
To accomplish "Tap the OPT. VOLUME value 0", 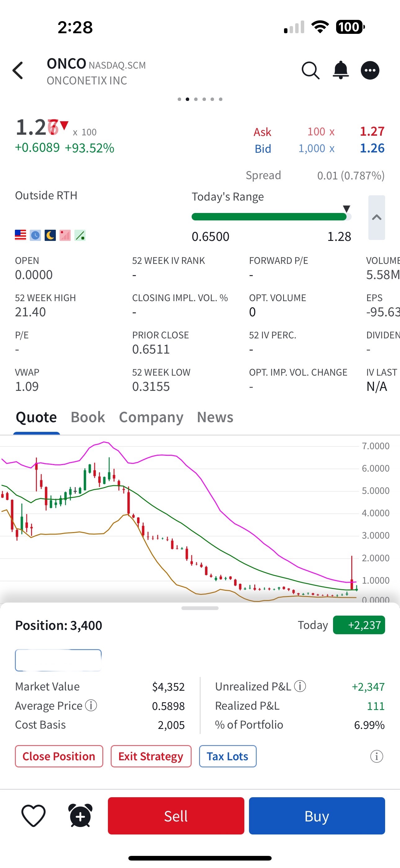I will [252, 312].
